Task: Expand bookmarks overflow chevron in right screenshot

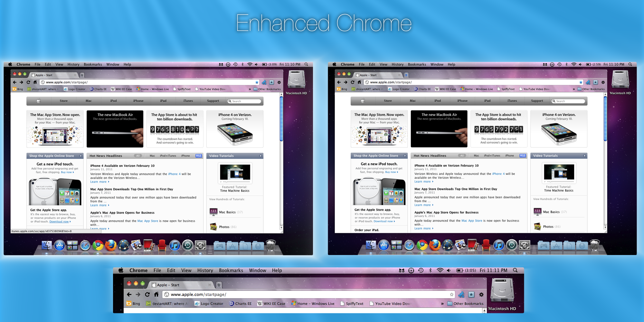Action: click(x=574, y=89)
